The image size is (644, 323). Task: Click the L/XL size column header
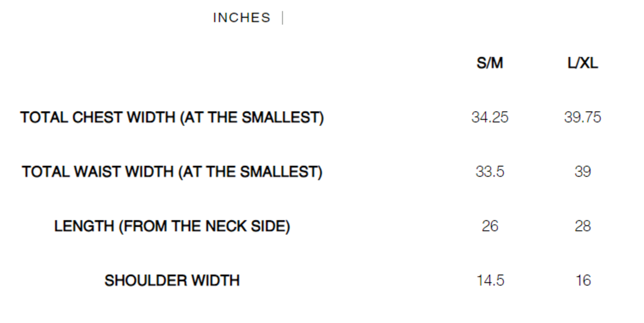583,63
